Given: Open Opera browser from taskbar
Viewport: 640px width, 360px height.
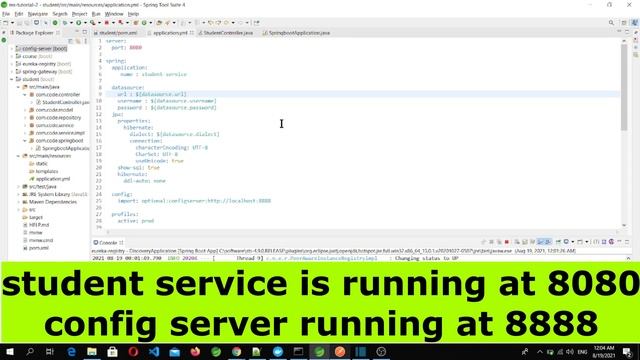Looking at the screenshot, I should click(x=133, y=352).
